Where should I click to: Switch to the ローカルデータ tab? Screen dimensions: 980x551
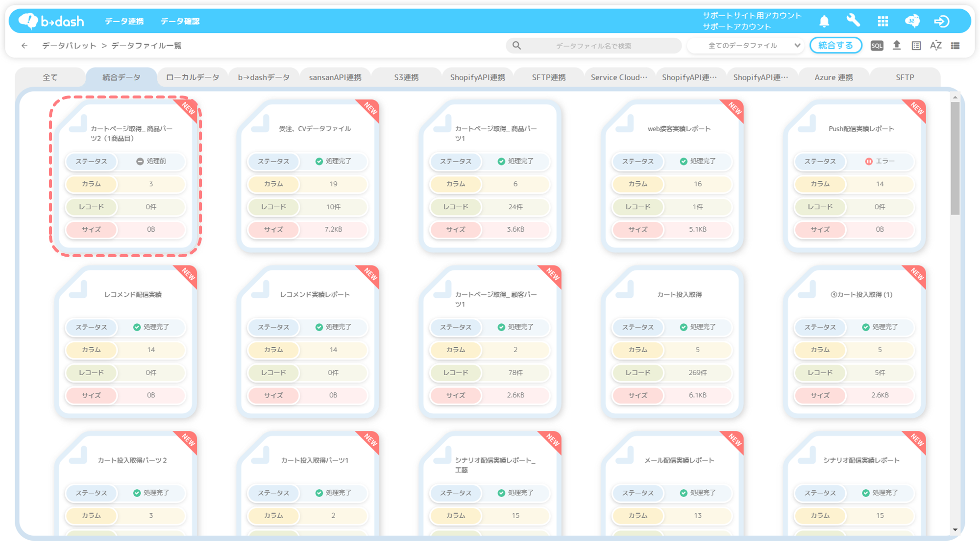[x=193, y=77]
